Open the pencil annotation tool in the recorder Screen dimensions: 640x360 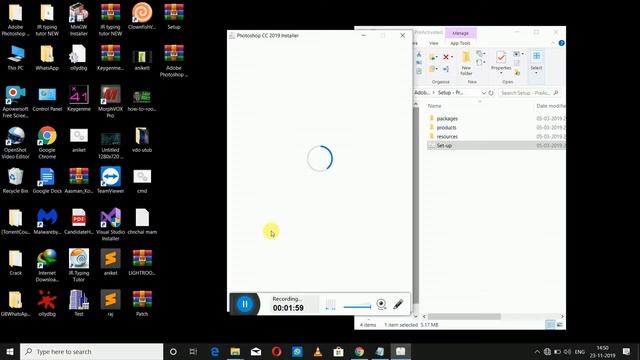point(398,304)
